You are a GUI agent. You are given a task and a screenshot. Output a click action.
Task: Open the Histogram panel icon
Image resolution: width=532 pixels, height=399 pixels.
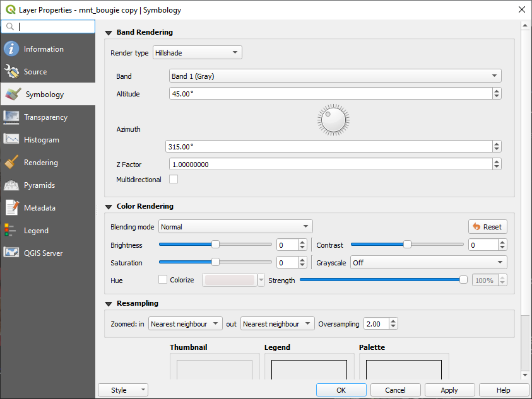click(11, 140)
